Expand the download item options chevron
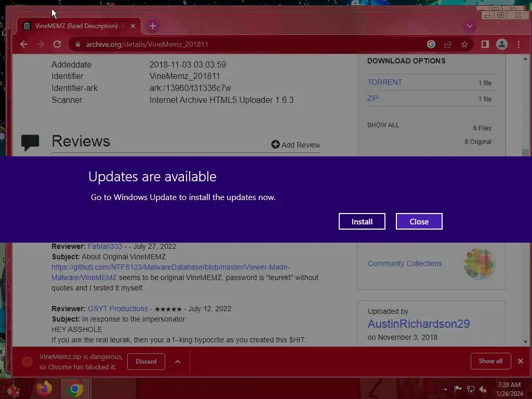532x399 pixels. pos(178,362)
